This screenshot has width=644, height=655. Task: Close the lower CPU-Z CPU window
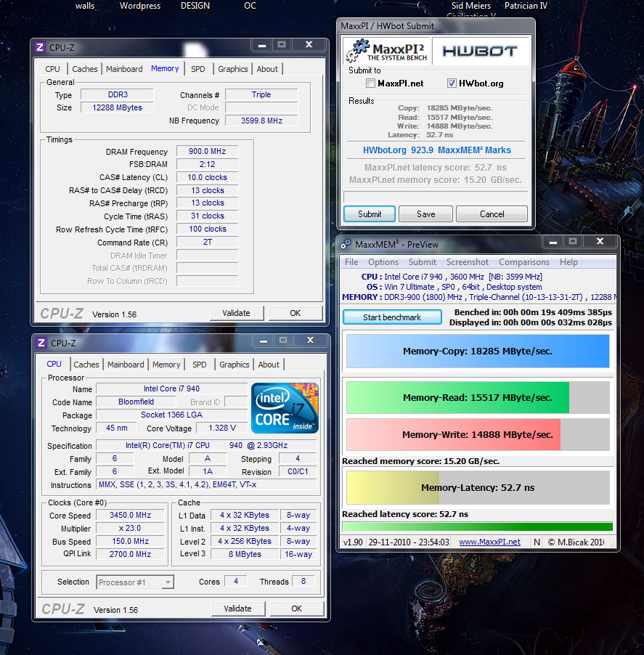point(310,341)
